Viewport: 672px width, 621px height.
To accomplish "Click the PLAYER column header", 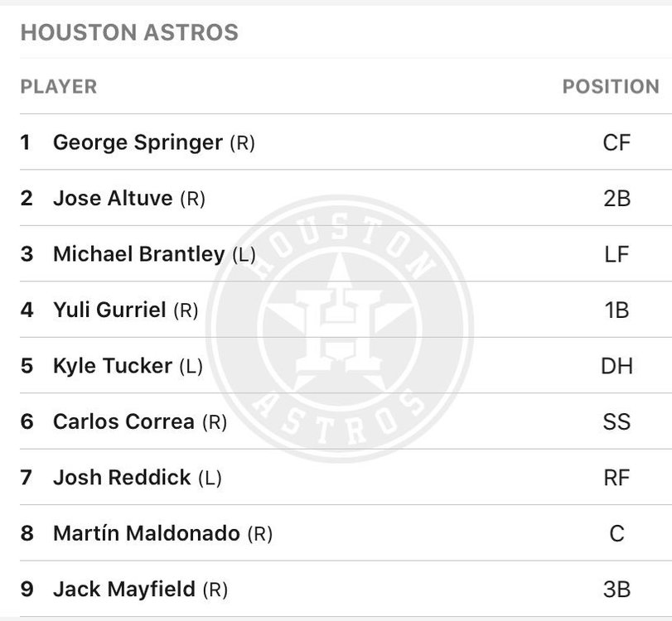I will coord(58,86).
